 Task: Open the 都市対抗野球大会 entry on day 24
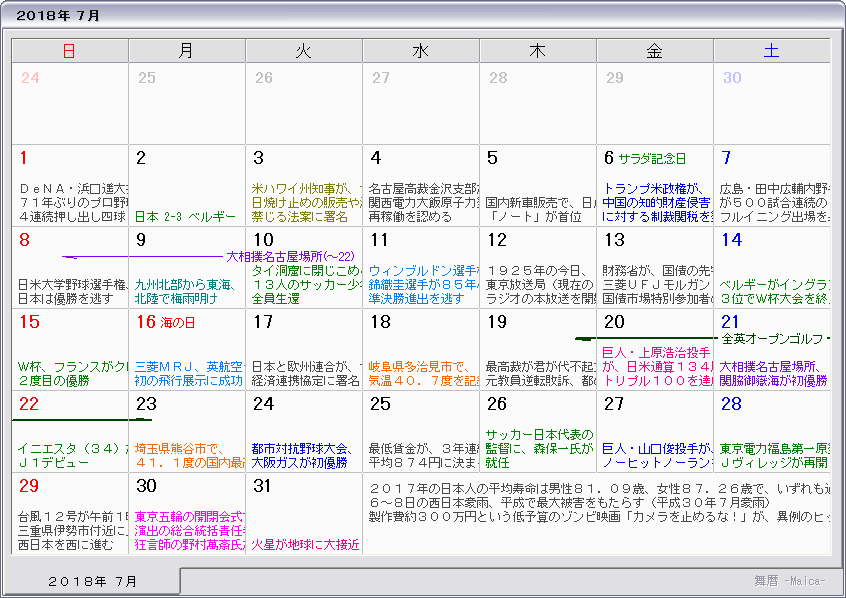click(302, 456)
